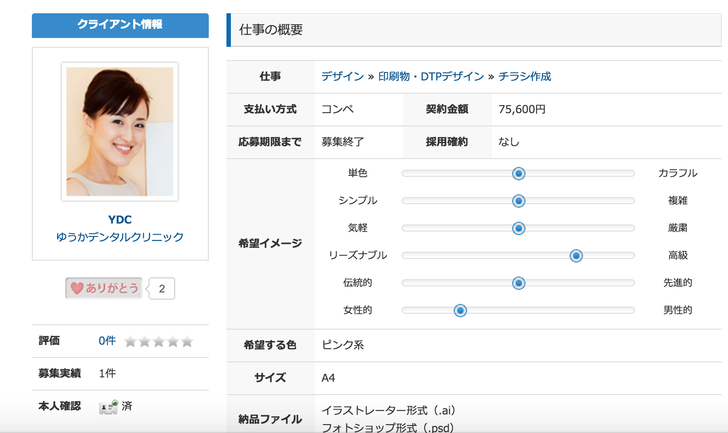This screenshot has width=728, height=433.
Task: Click the contract amount 75,600円
Action: 522,110
